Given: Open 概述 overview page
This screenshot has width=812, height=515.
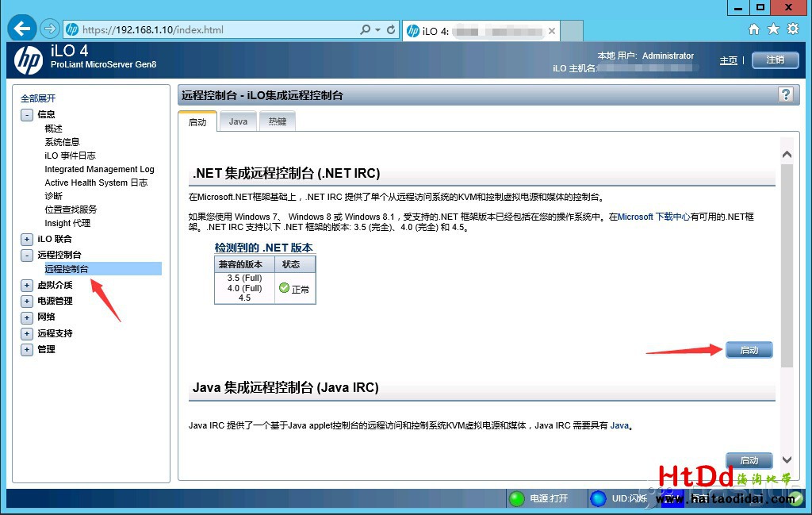Looking at the screenshot, I should tap(53, 129).
